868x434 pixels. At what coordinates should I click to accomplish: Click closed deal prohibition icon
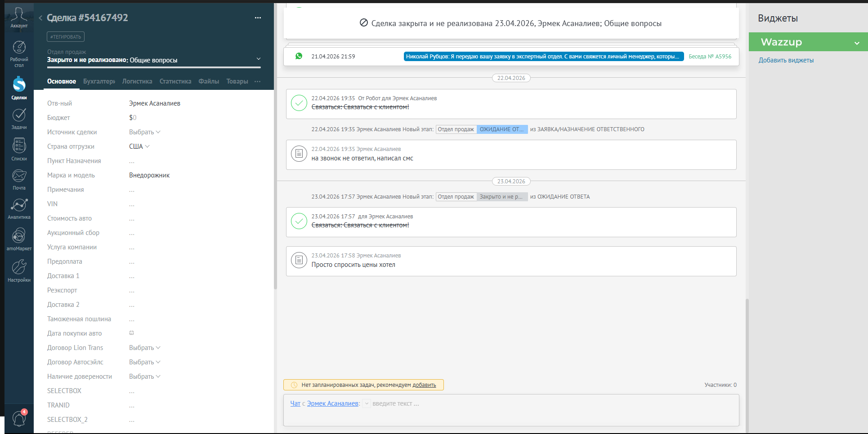pyautogui.click(x=364, y=23)
